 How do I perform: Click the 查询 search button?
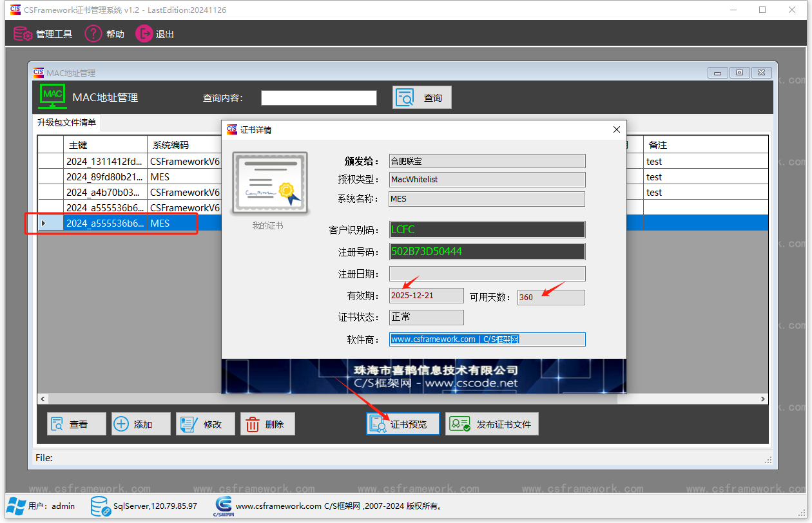422,97
